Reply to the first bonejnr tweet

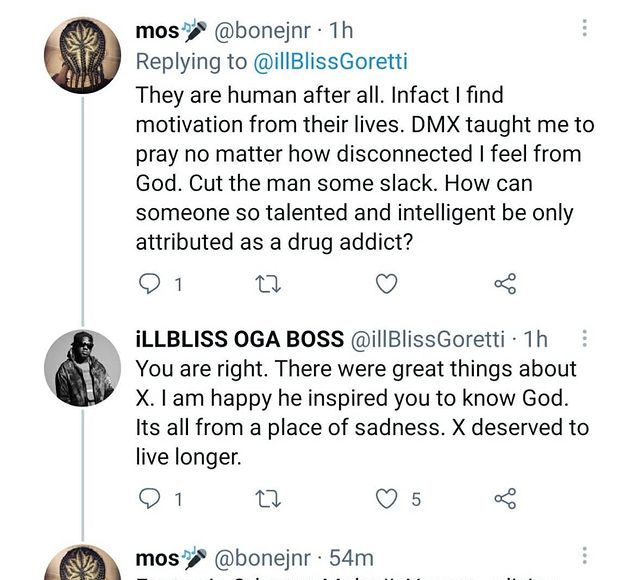[148, 285]
